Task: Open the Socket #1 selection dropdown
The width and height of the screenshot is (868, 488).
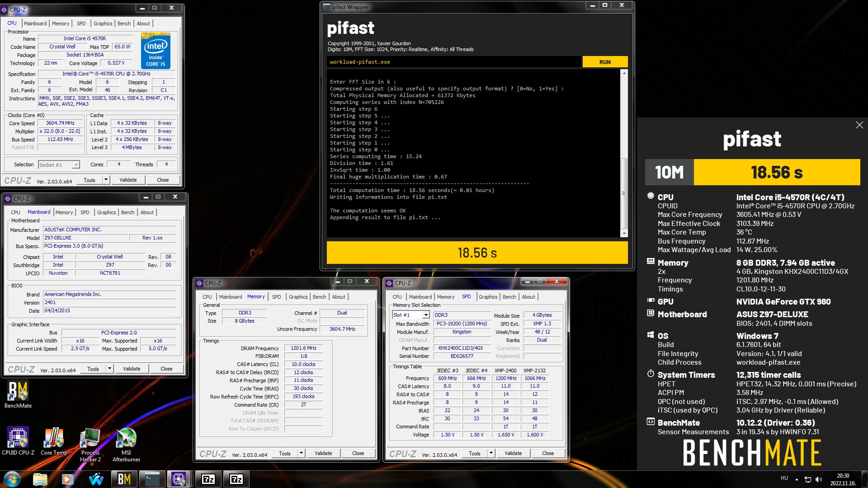Action: pyautogui.click(x=76, y=165)
